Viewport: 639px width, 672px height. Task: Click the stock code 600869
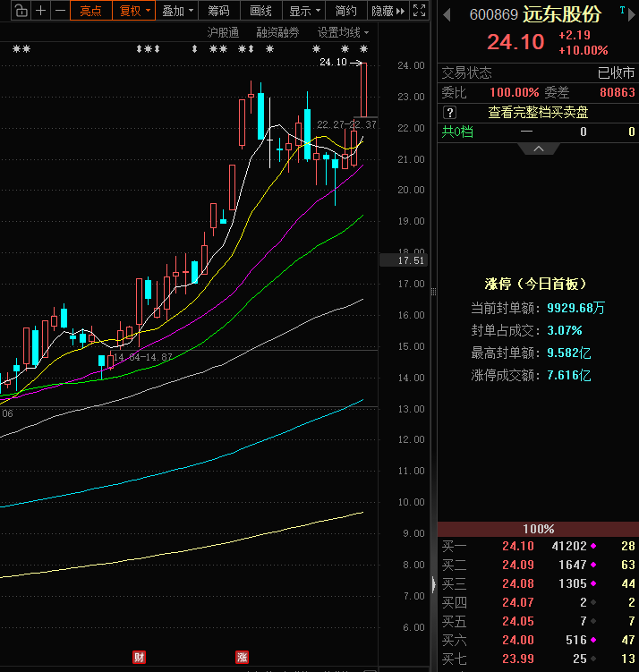494,14
